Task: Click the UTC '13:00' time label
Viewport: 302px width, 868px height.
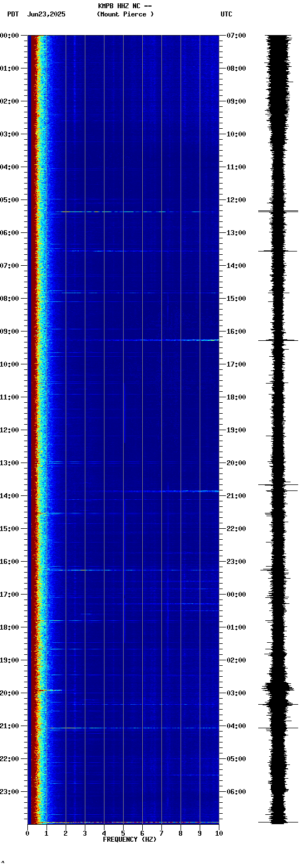Action: point(236,233)
